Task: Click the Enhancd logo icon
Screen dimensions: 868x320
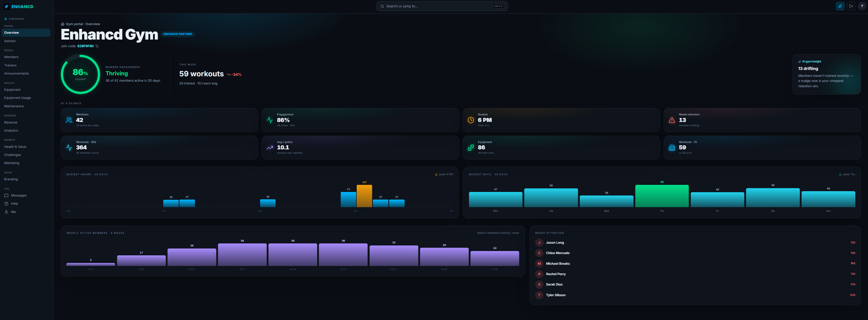Action: 6,6
